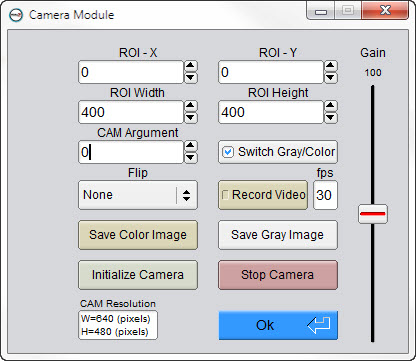Click the Camera Module title bar icon
Image resolution: width=416 pixels, height=361 pixels.
click(x=16, y=15)
